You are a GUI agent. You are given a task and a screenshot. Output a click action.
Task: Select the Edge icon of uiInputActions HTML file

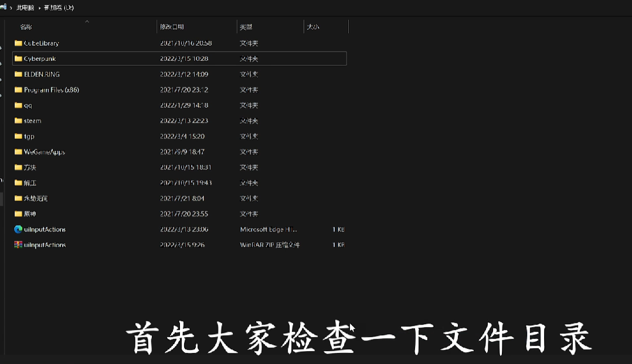[18, 229]
